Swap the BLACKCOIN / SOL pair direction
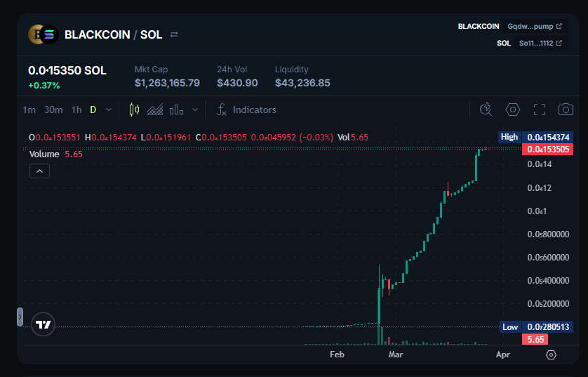The width and height of the screenshot is (588, 377). [x=173, y=34]
